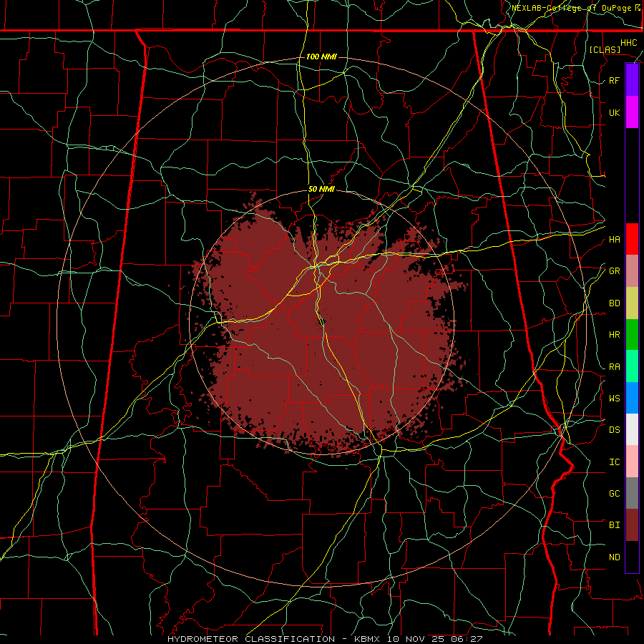
Task: Click the HR legend label
Action: 614,335
